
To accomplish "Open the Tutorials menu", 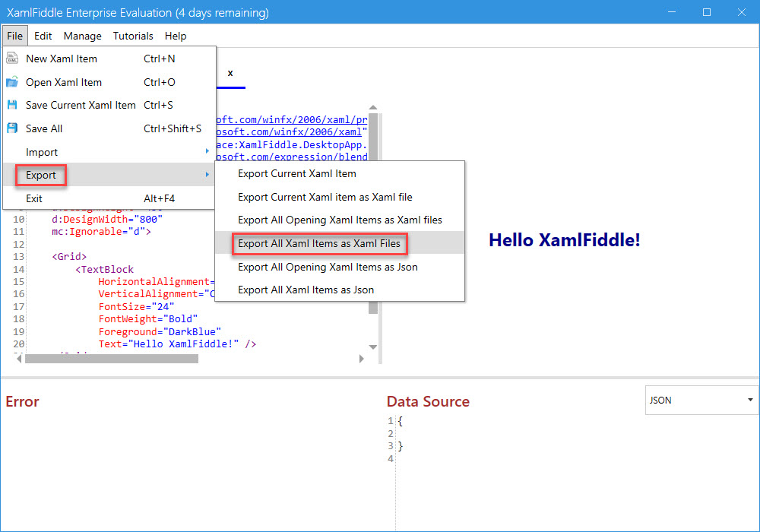I will coord(133,36).
